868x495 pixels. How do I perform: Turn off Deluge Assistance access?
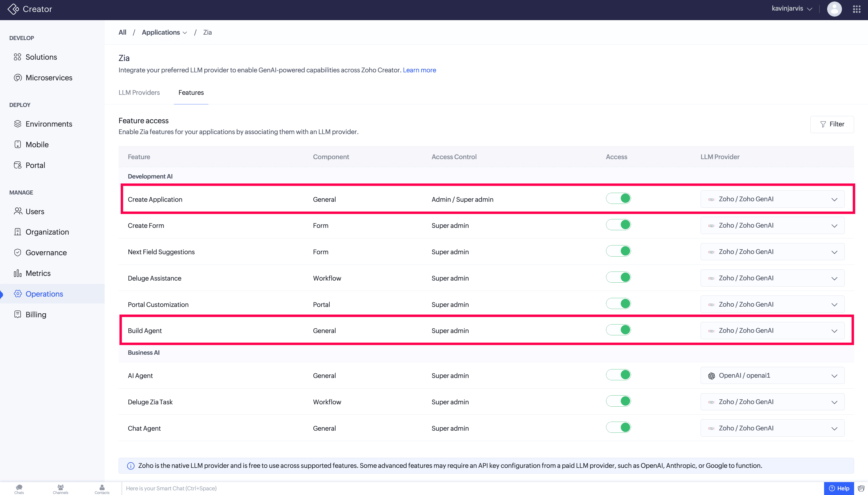pyautogui.click(x=618, y=277)
